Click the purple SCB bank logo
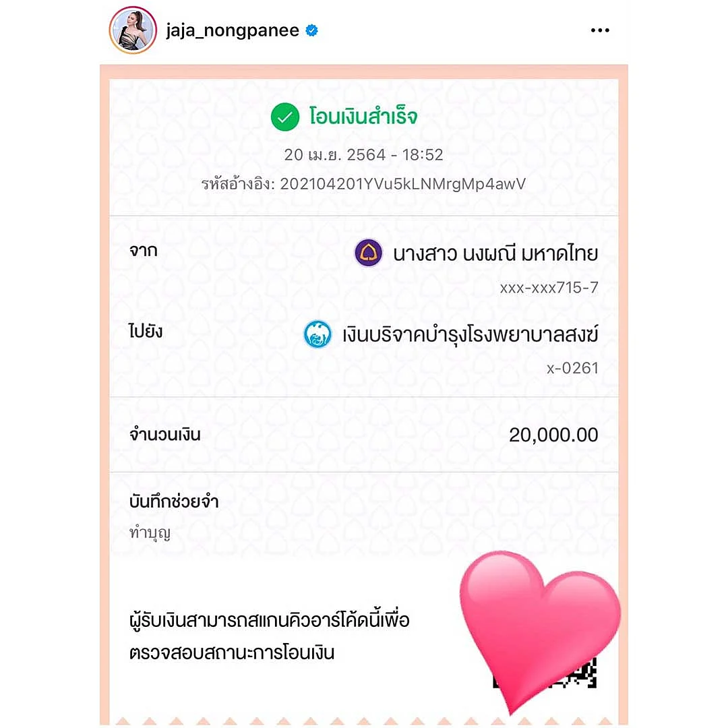728x728 pixels. pyautogui.click(x=368, y=253)
